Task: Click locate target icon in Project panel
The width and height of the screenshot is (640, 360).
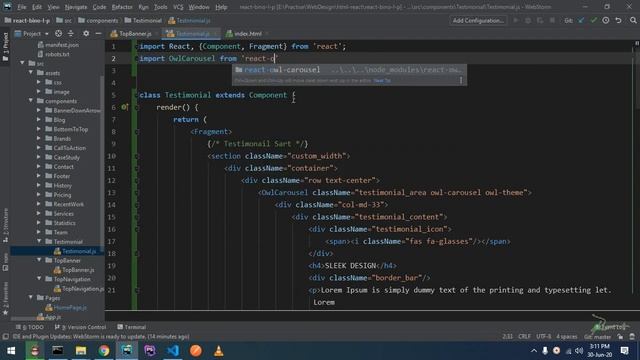Action: tap(59, 33)
